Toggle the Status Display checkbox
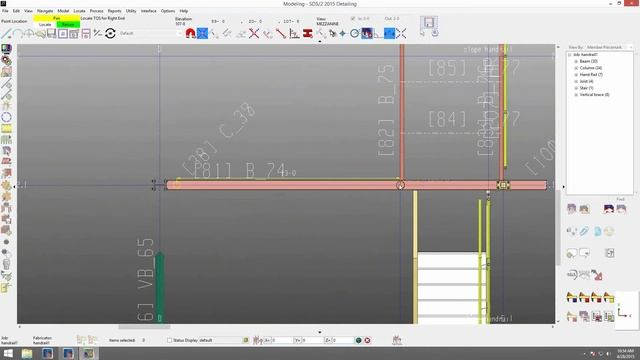Viewport: 640px width, 360px height. coord(169,340)
